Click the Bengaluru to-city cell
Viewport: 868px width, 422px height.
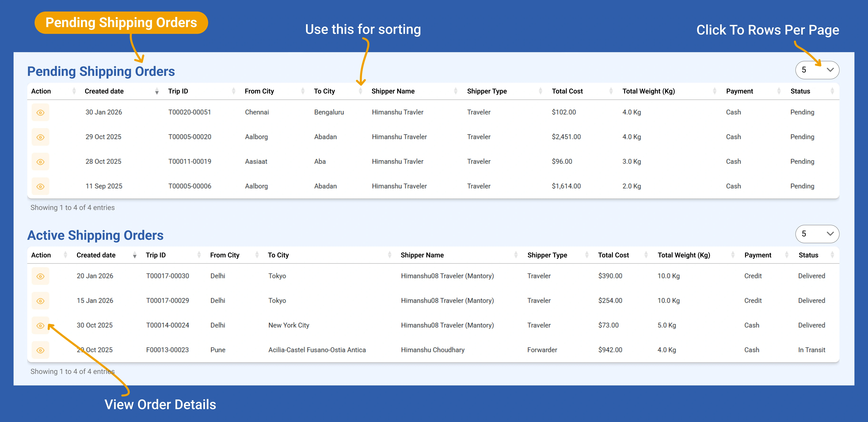[329, 112]
